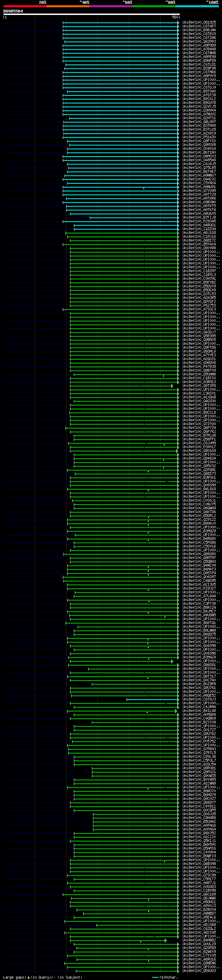Click the UniRef100_Q2VCJ5 entry
Screen dimensions: 222x980
[x=199, y=106]
